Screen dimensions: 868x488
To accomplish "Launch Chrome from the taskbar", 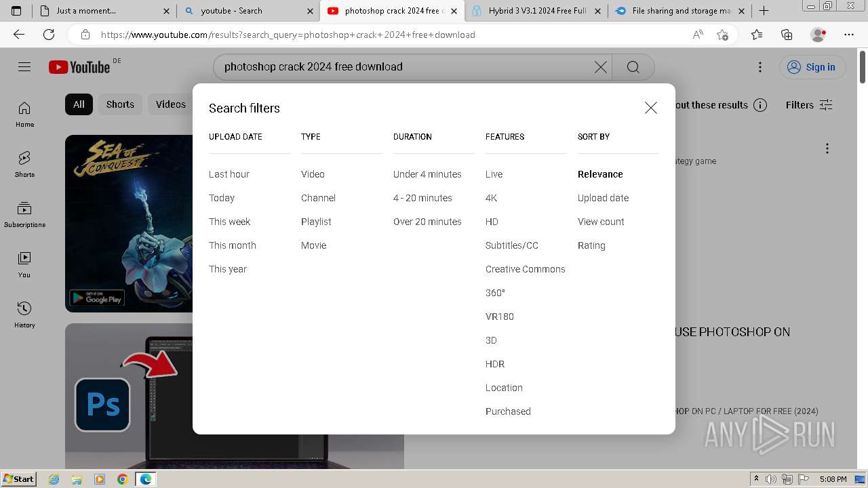I will pos(122,479).
